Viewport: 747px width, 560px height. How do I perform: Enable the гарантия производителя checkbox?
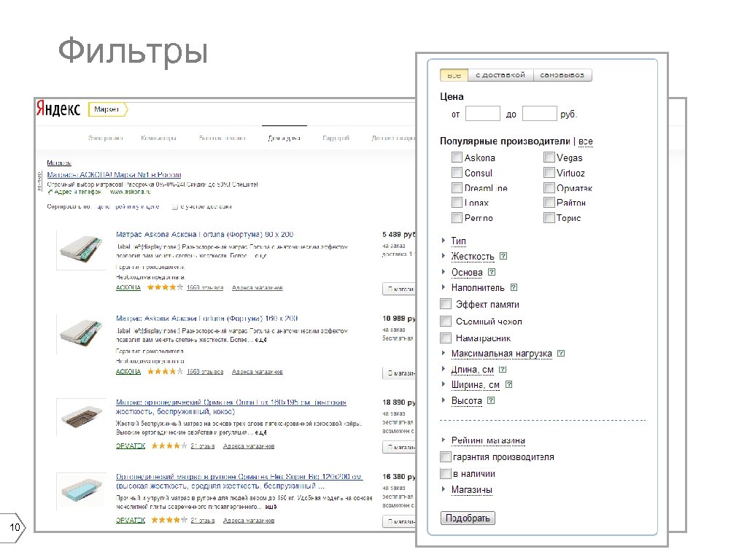pyautogui.click(x=446, y=456)
